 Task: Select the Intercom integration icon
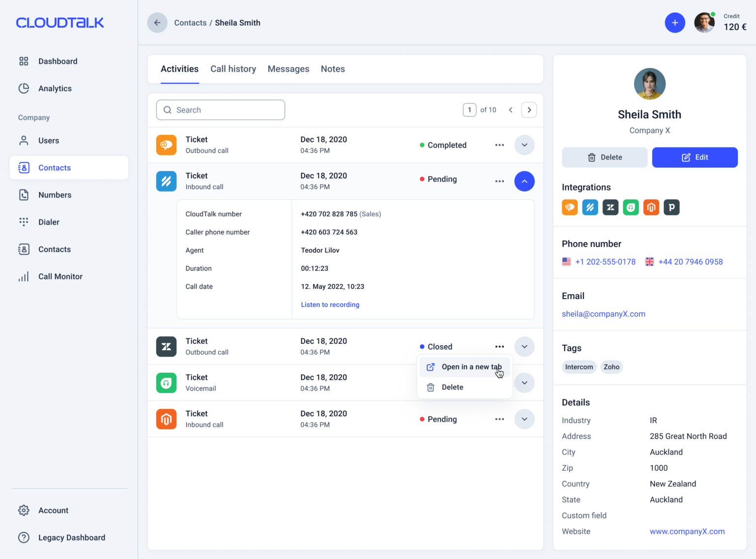coord(569,207)
